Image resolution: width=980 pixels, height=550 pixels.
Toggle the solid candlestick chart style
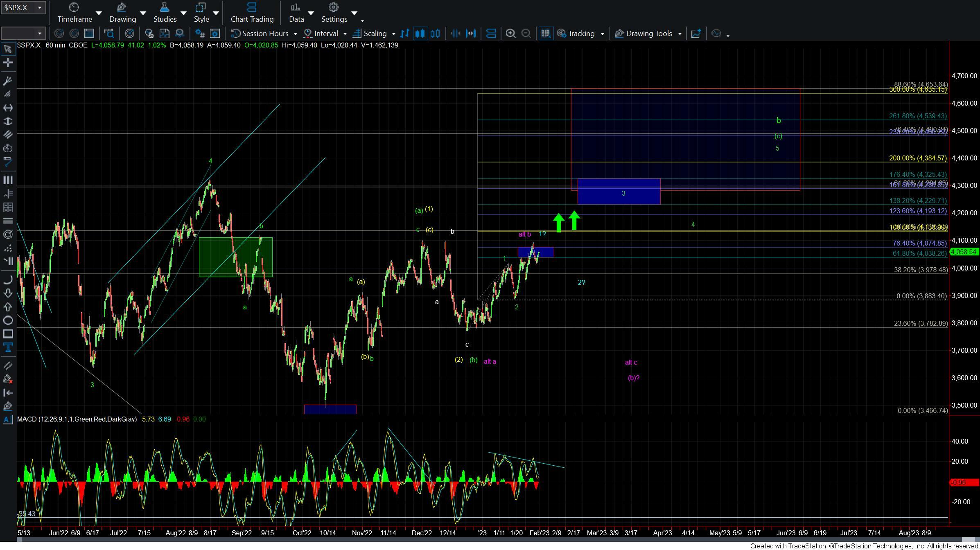point(420,34)
